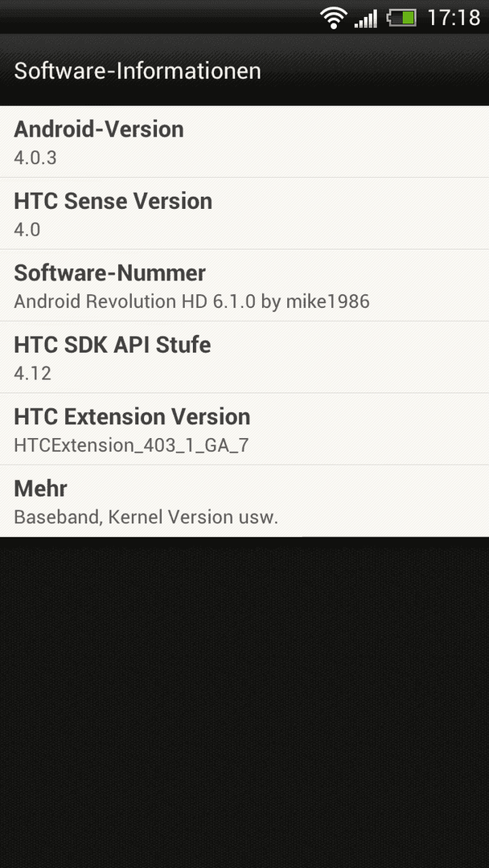The height and width of the screenshot is (868, 489).
Task: Select the HTC Extension Version row
Action: [x=244, y=429]
